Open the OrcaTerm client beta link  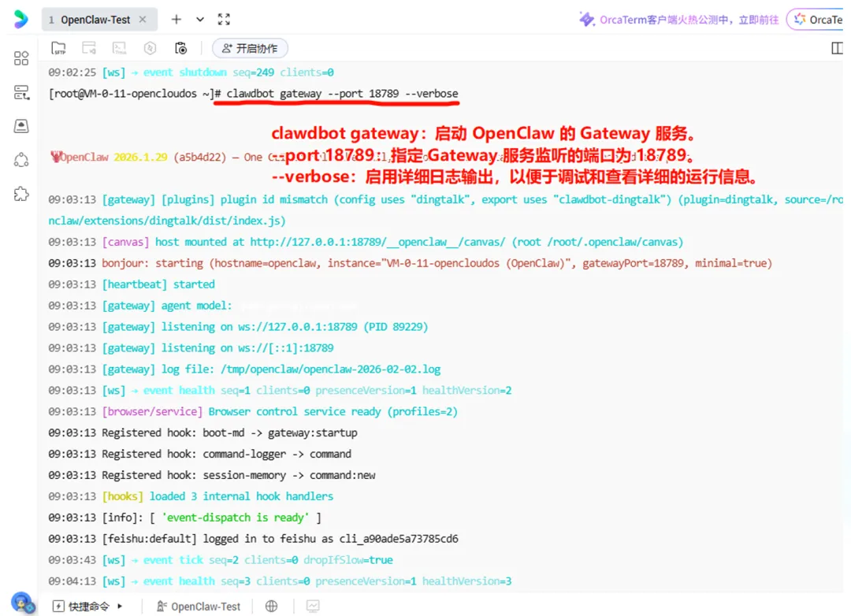679,20
